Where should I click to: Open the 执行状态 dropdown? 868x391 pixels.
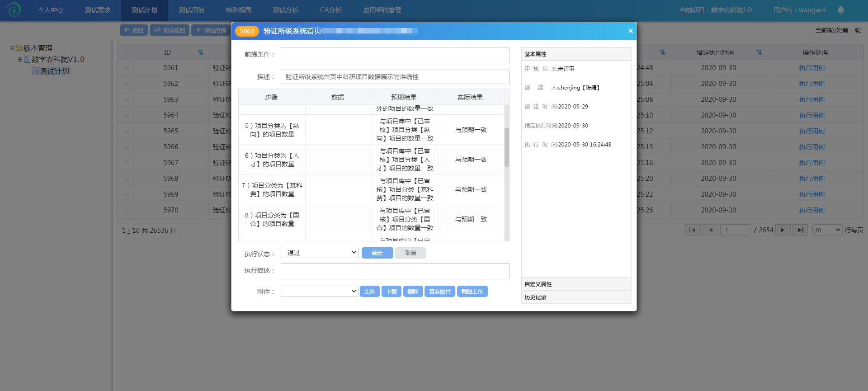tap(319, 253)
